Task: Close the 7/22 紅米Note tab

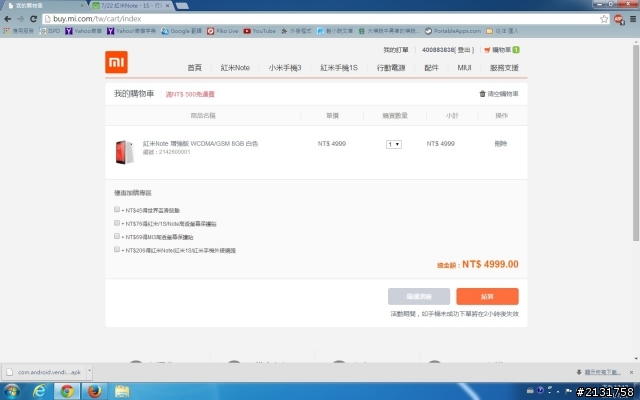Action: (x=167, y=6)
